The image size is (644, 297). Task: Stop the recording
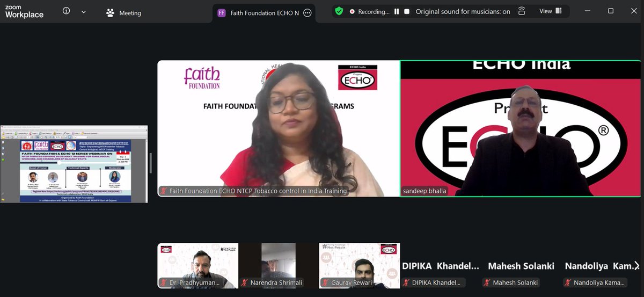pyautogui.click(x=407, y=11)
